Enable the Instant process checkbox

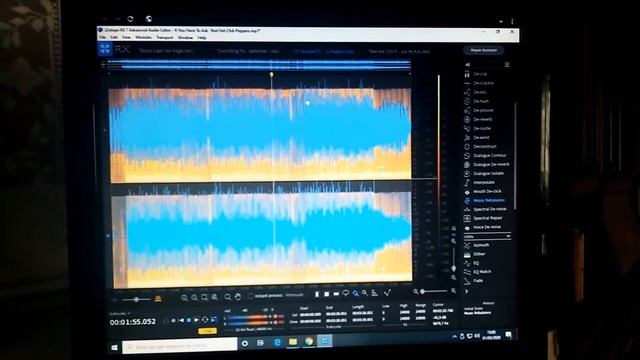tap(250, 296)
